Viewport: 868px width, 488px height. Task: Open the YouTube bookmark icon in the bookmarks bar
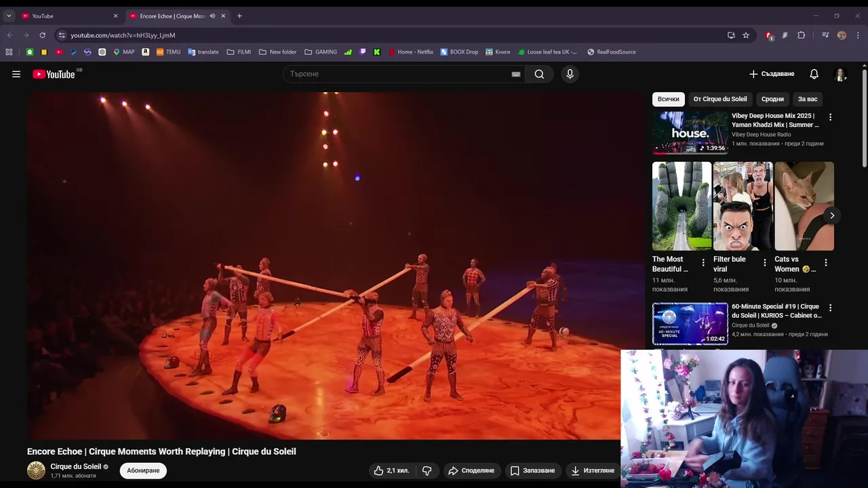click(x=59, y=52)
